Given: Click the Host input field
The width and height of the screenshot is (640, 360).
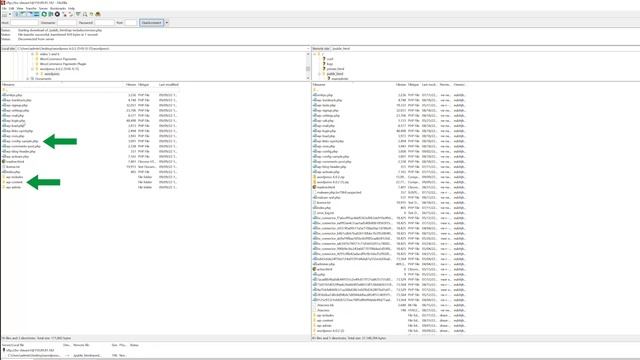Looking at the screenshot, I should click(24, 23).
